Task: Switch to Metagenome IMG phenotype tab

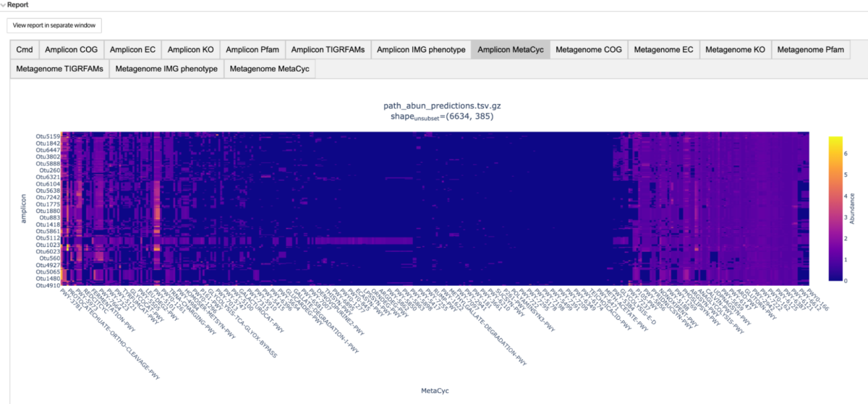Action: coord(166,69)
